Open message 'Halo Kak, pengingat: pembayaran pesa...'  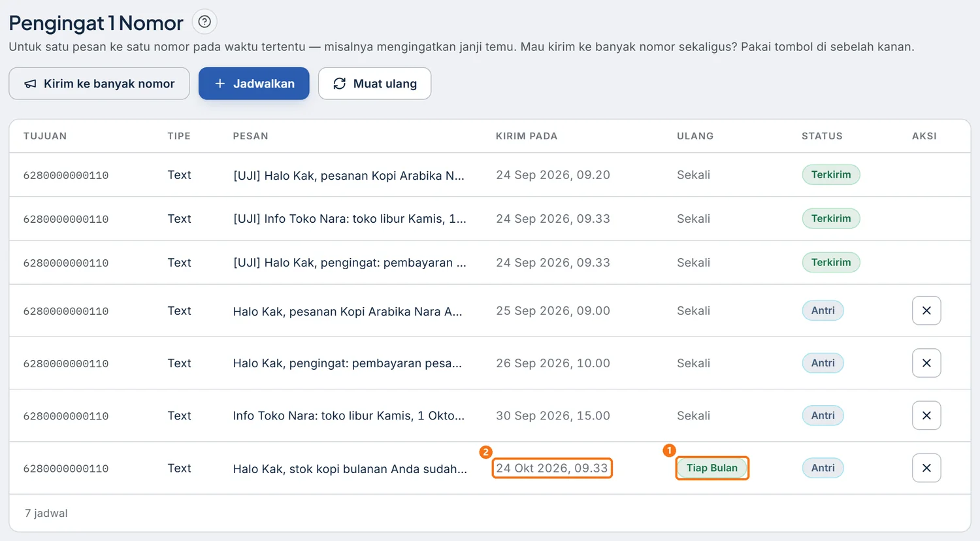coord(348,363)
